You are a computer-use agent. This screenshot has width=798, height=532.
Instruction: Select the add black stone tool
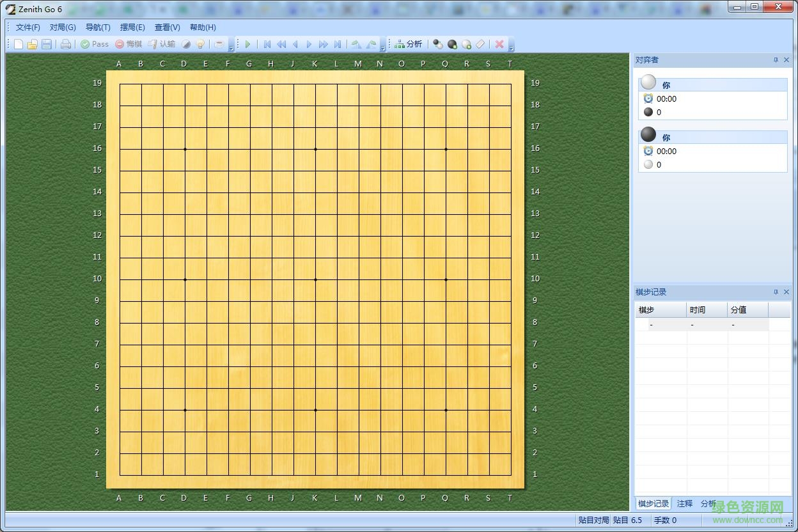click(x=452, y=44)
